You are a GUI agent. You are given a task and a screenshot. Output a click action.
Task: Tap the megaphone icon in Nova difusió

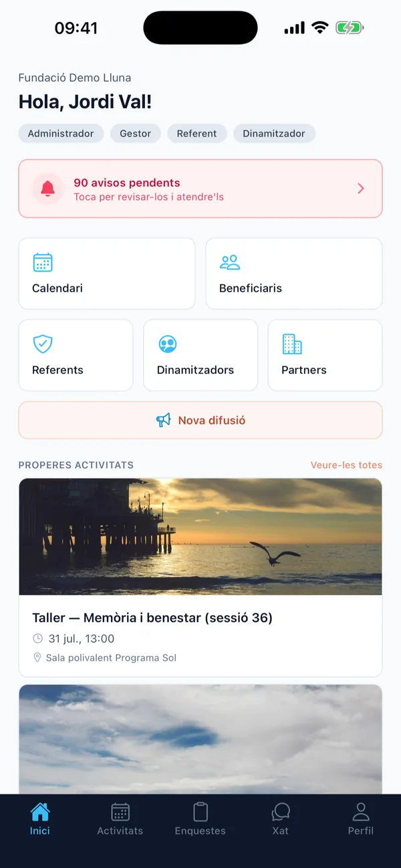pyautogui.click(x=164, y=420)
